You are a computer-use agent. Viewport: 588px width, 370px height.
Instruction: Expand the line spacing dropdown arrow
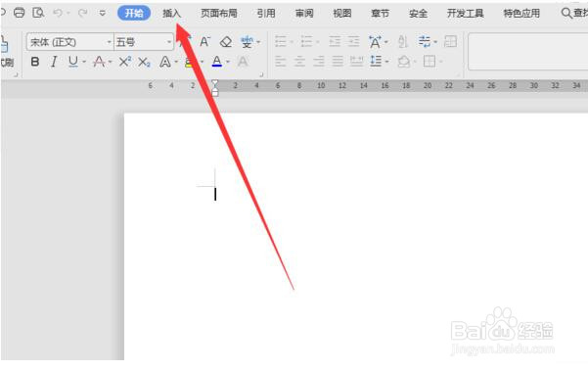386,62
